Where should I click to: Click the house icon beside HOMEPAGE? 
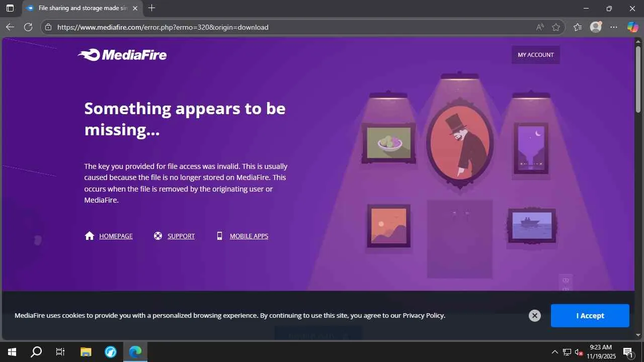coord(90,236)
